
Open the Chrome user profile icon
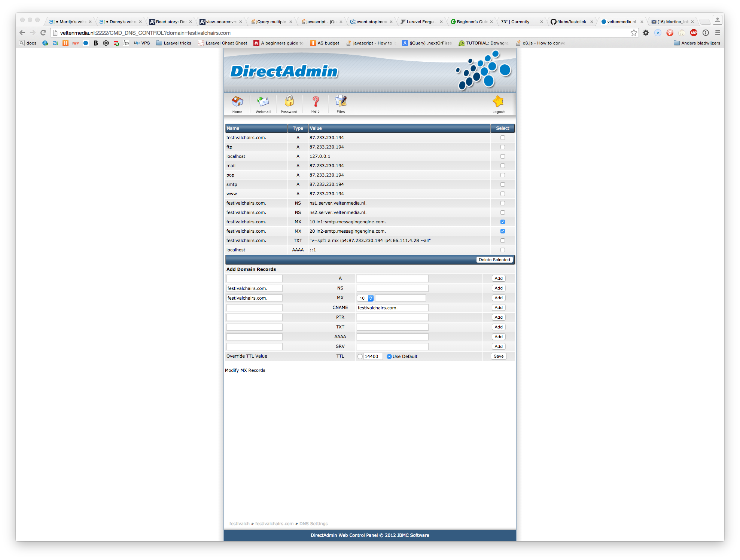point(717,19)
